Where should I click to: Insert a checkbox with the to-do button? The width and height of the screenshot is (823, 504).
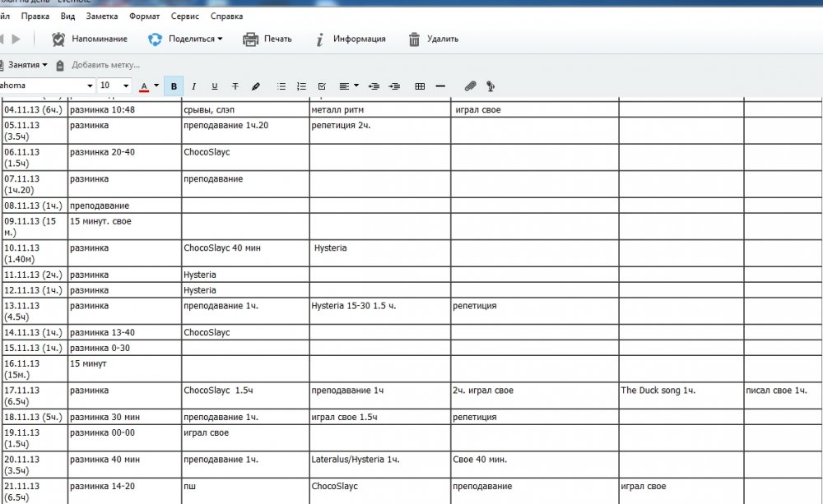pyautogui.click(x=322, y=86)
